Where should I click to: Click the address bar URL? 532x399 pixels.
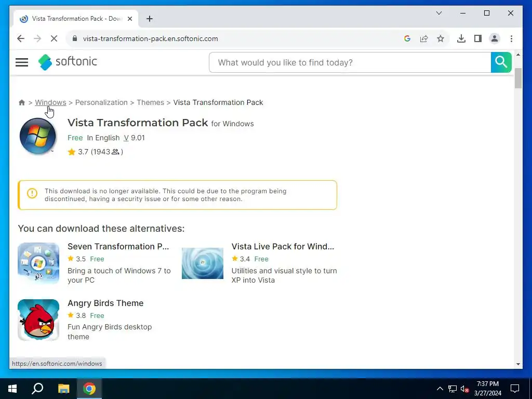coord(150,38)
